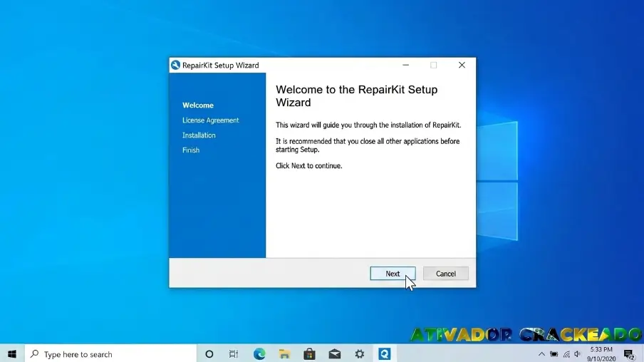This screenshot has width=644, height=362.
Task: Click the Next button in setup wizard
Action: (x=393, y=274)
